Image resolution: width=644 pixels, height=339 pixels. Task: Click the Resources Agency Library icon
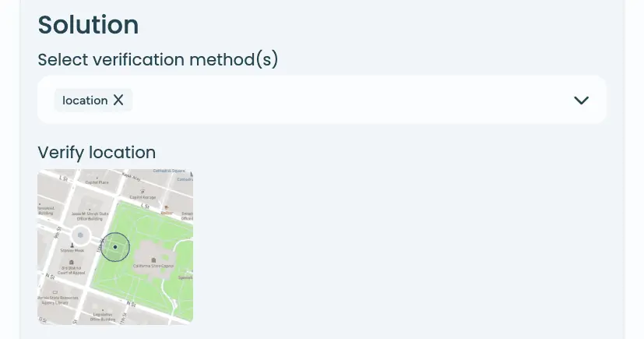[x=55, y=291]
